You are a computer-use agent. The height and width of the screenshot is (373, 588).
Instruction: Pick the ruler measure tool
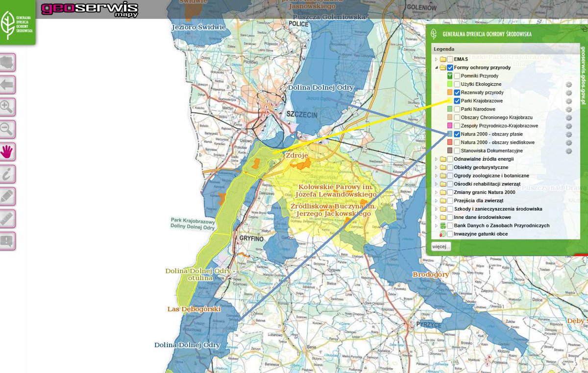click(8, 219)
